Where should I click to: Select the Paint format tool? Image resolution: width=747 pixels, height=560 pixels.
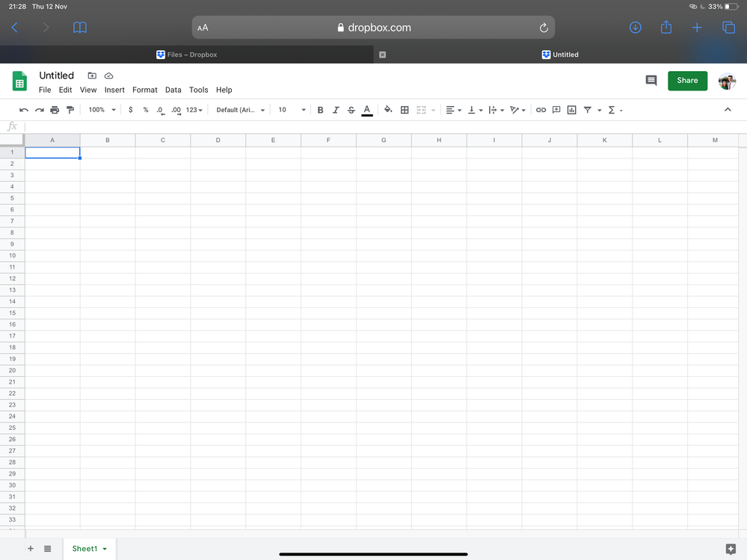click(70, 110)
